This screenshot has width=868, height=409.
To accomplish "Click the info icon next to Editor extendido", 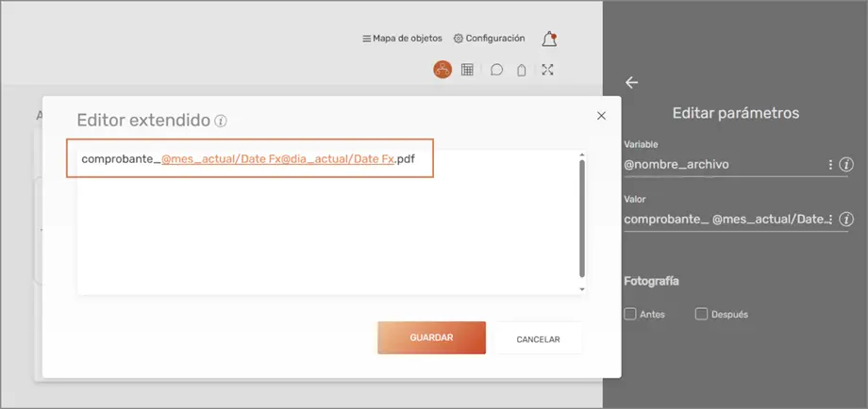I will [221, 122].
